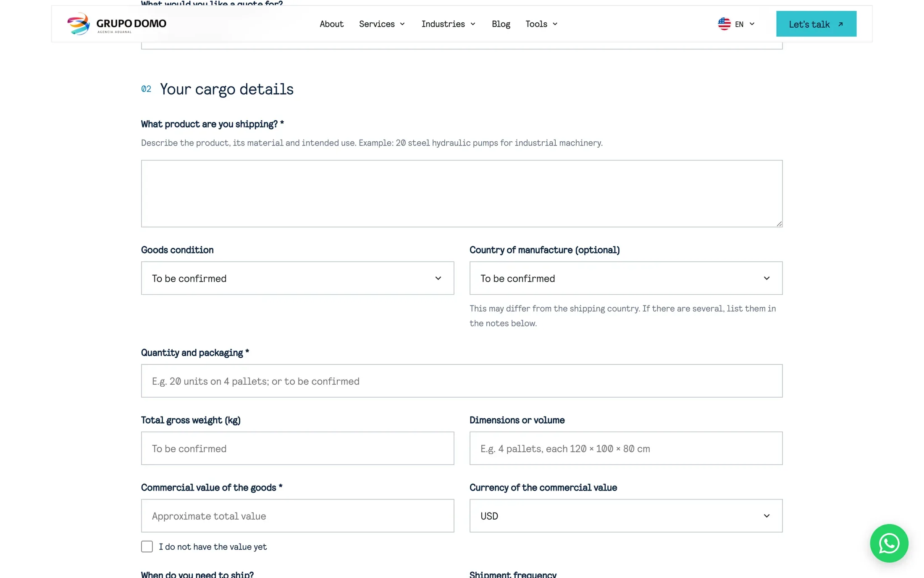Expand the EN language selector

(x=737, y=24)
